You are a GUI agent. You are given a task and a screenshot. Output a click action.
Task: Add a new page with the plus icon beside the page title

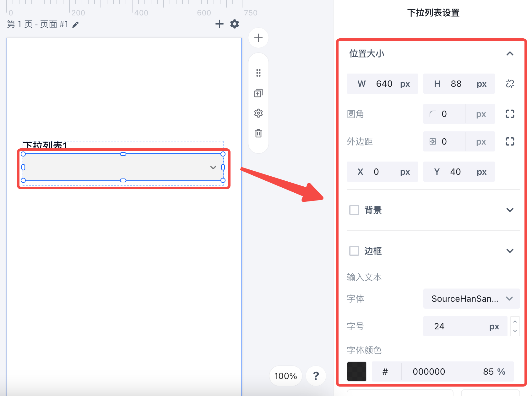[219, 24]
